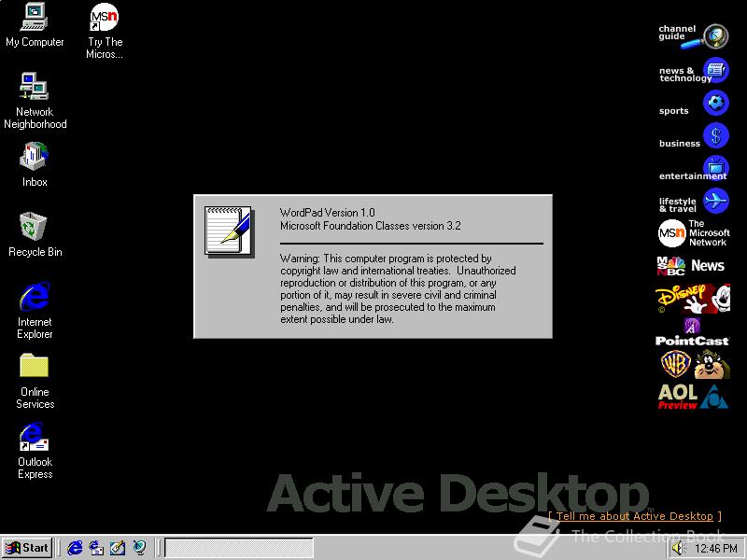Click the WordPad Version 1.0 text
747x560 pixels.
[328, 213]
